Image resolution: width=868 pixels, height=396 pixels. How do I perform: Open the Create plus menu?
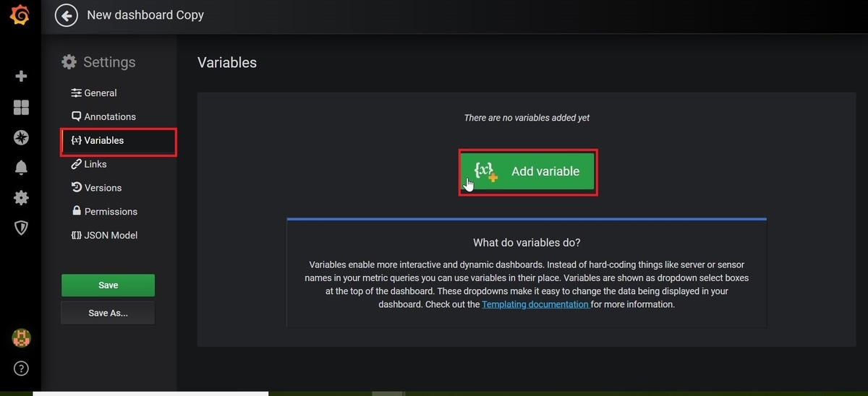pyautogui.click(x=21, y=76)
